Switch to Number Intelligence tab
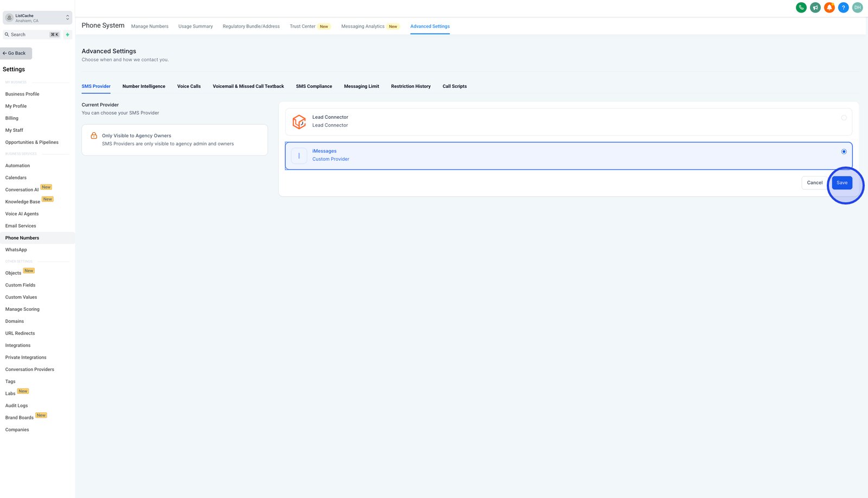This screenshot has height=498, width=868. coord(144,86)
